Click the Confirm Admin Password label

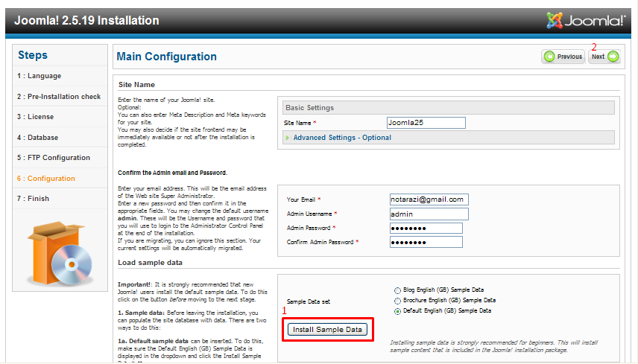pyautogui.click(x=320, y=242)
